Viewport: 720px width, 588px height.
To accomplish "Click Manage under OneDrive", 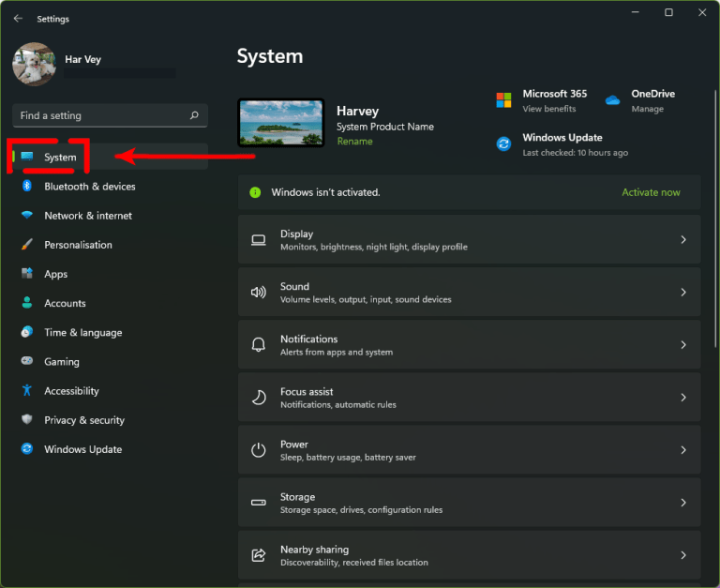I will point(648,109).
